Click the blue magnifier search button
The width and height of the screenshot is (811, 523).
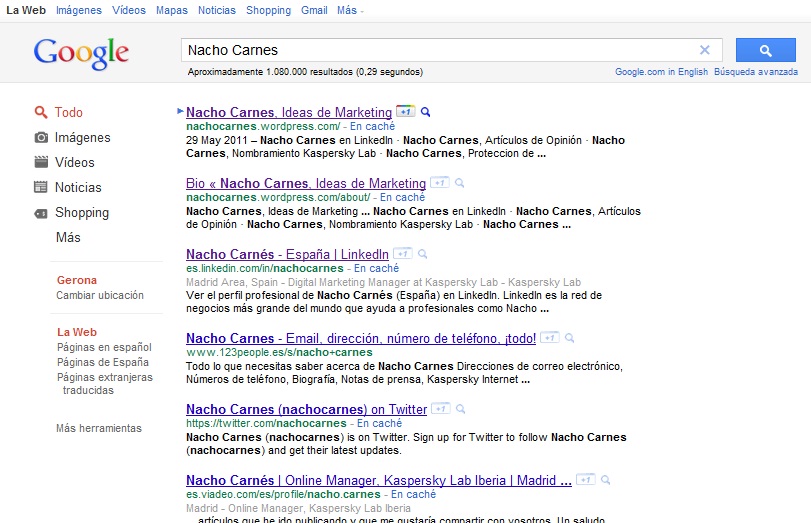[x=765, y=50]
